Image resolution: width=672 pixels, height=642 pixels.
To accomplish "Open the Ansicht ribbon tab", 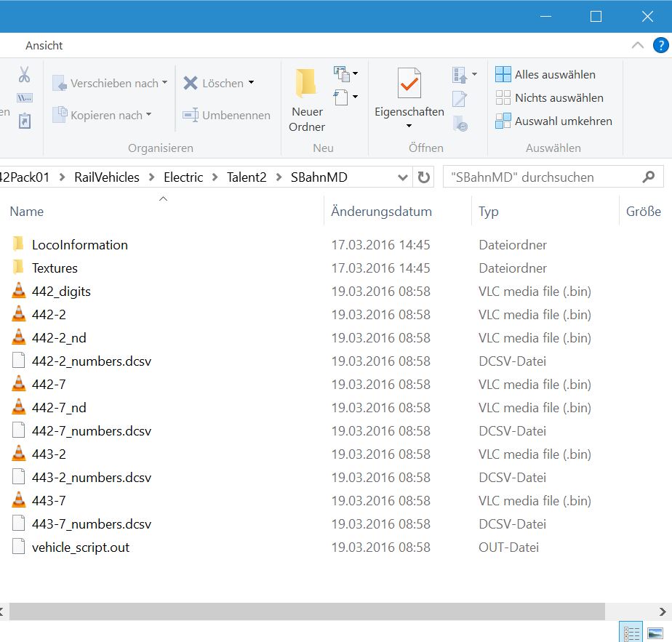I will click(x=44, y=45).
